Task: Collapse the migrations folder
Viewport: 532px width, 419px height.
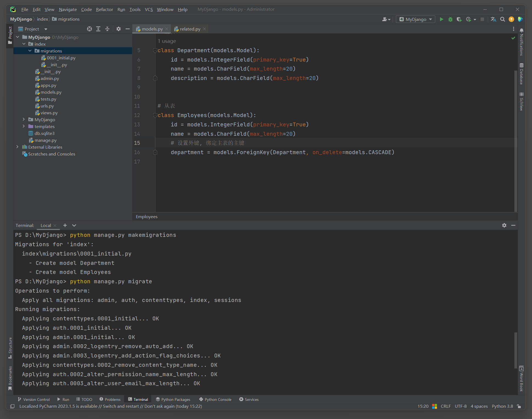Action: point(30,51)
